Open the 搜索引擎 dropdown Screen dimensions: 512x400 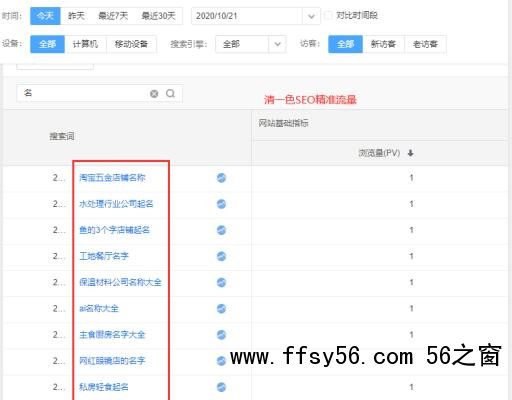251,44
